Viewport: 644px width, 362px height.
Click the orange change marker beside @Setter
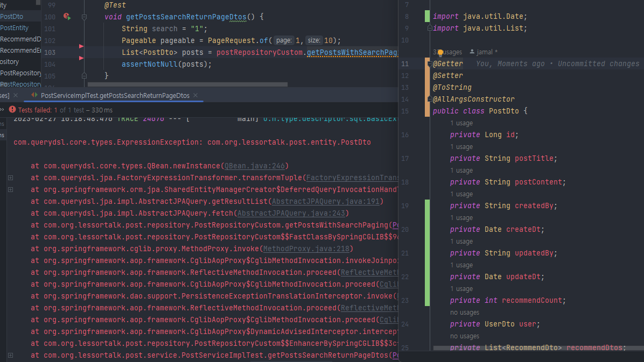427,75
